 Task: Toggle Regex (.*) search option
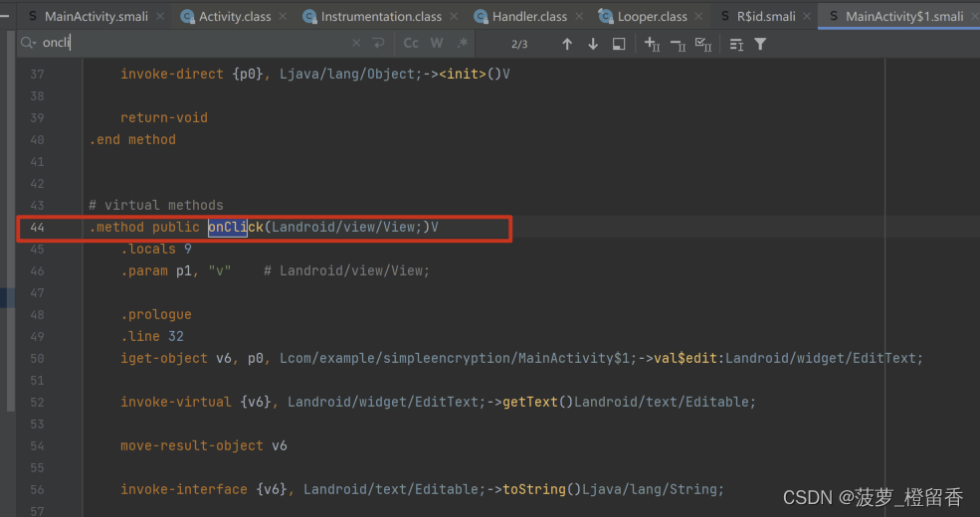click(x=463, y=43)
